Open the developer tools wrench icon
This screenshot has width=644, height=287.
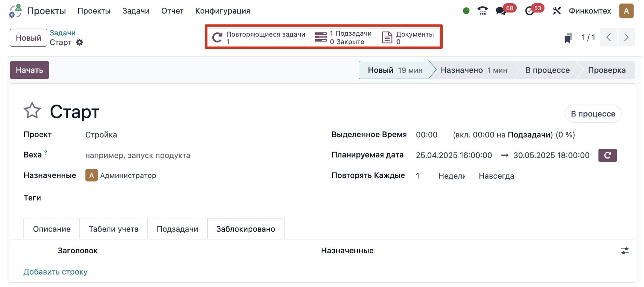(557, 11)
